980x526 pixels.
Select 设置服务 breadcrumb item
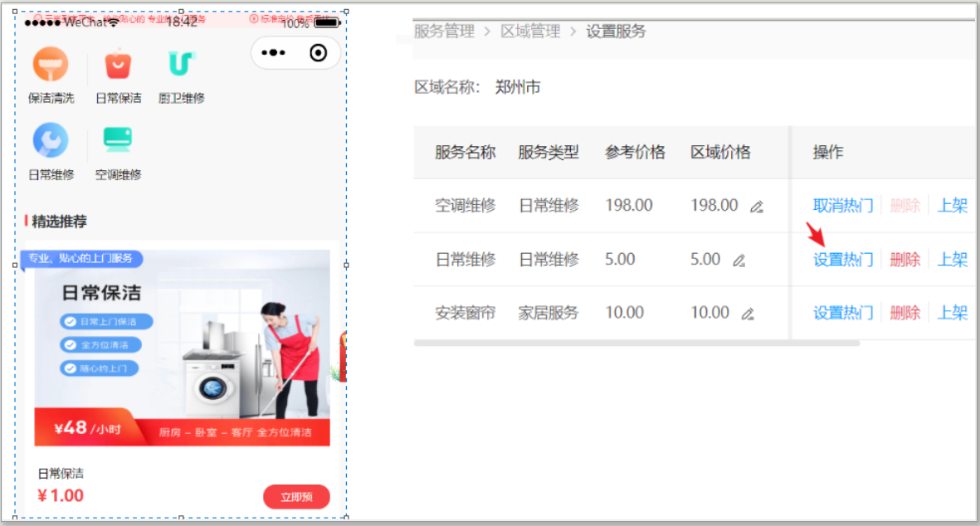(616, 32)
